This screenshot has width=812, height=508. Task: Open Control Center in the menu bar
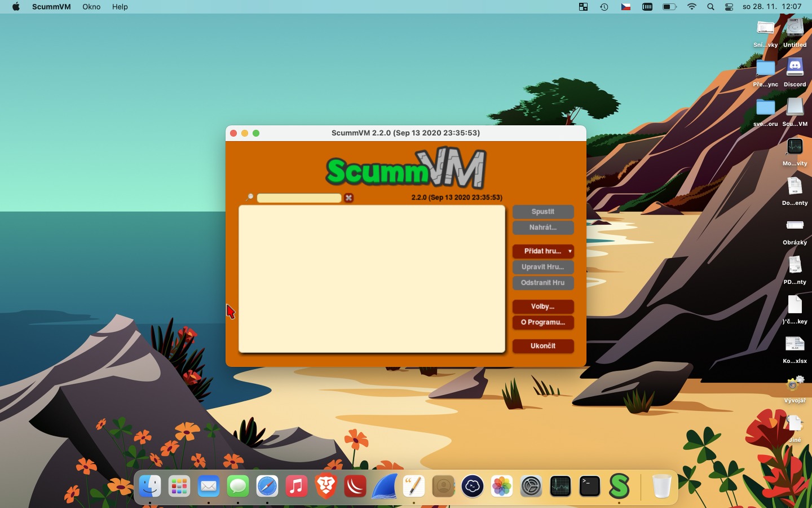[729, 7]
